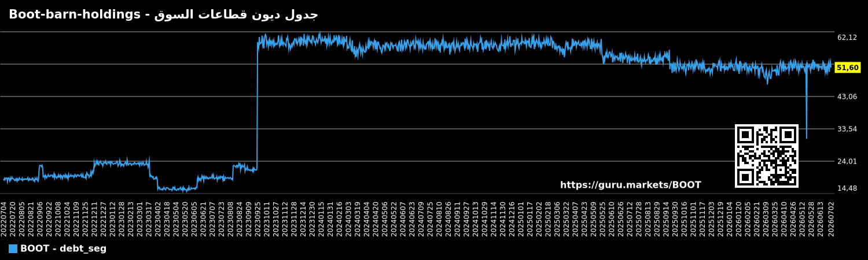Open the guru.markets/BOOT link
The image size is (868, 260).
[630, 185]
